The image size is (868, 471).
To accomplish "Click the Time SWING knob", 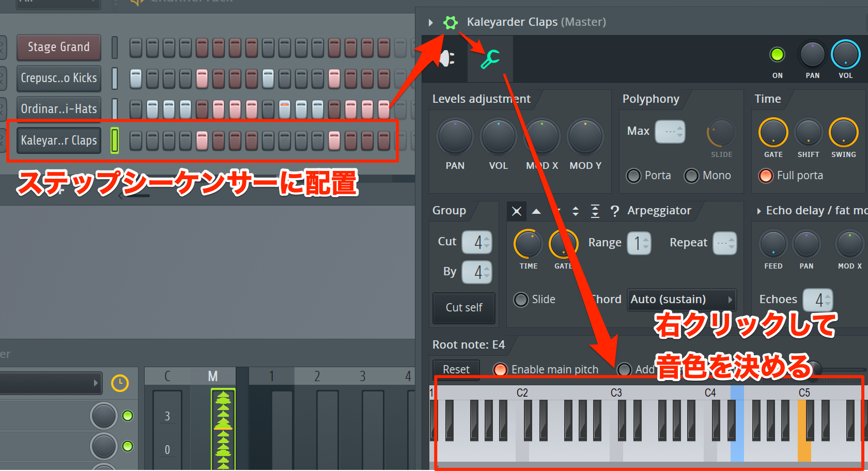I will [843, 133].
